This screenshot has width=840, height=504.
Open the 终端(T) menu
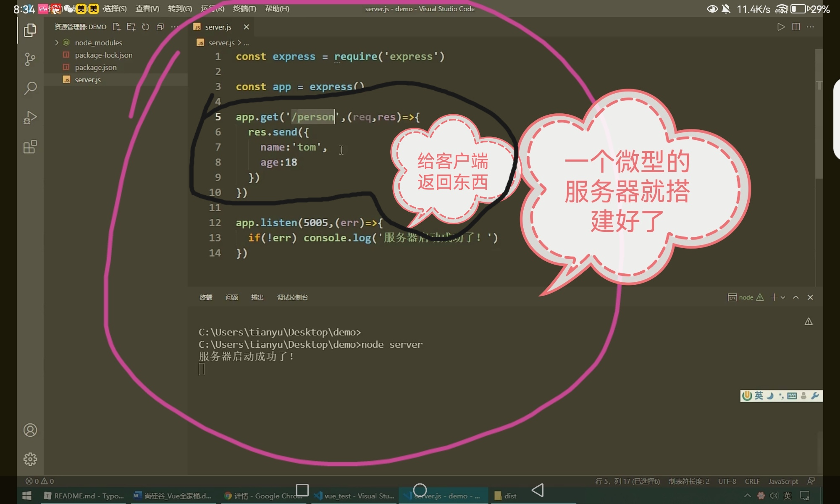[244, 9]
